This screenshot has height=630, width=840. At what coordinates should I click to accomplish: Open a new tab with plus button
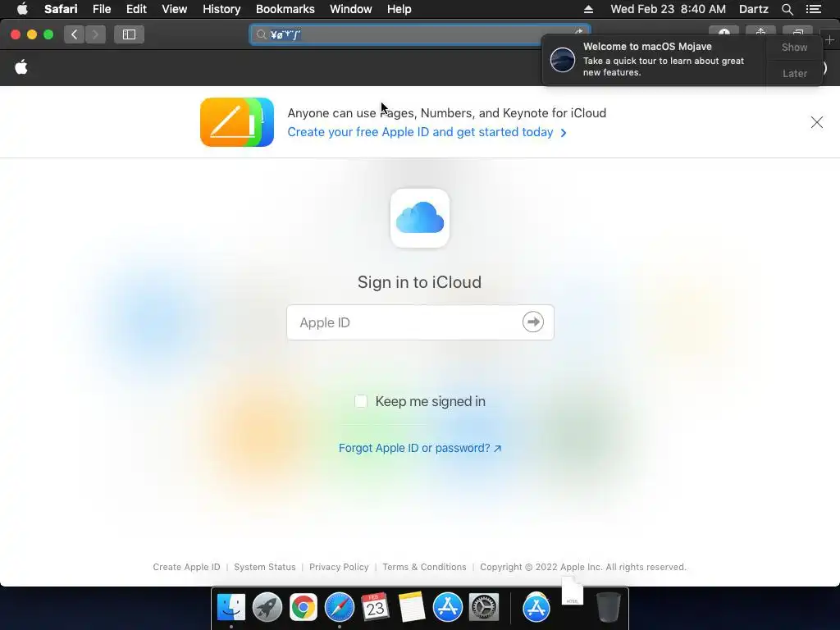click(830, 39)
